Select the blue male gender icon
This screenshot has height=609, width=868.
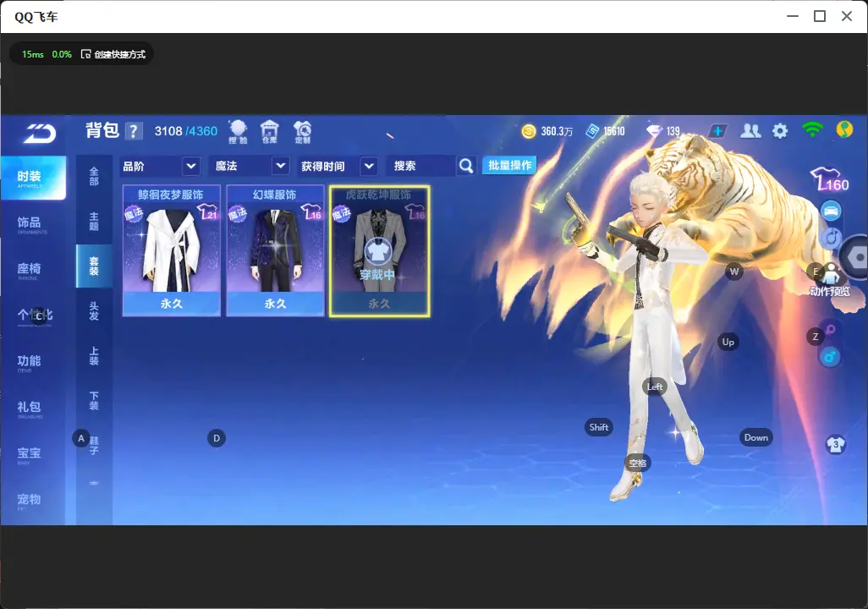tap(830, 357)
